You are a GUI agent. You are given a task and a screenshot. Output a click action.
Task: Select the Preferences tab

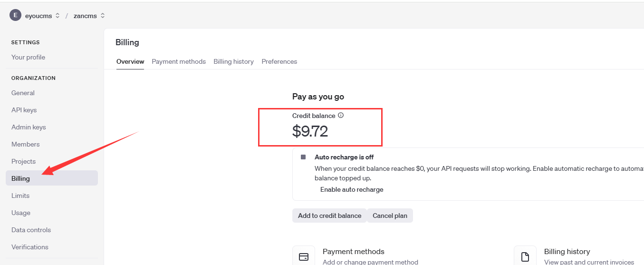tap(279, 61)
